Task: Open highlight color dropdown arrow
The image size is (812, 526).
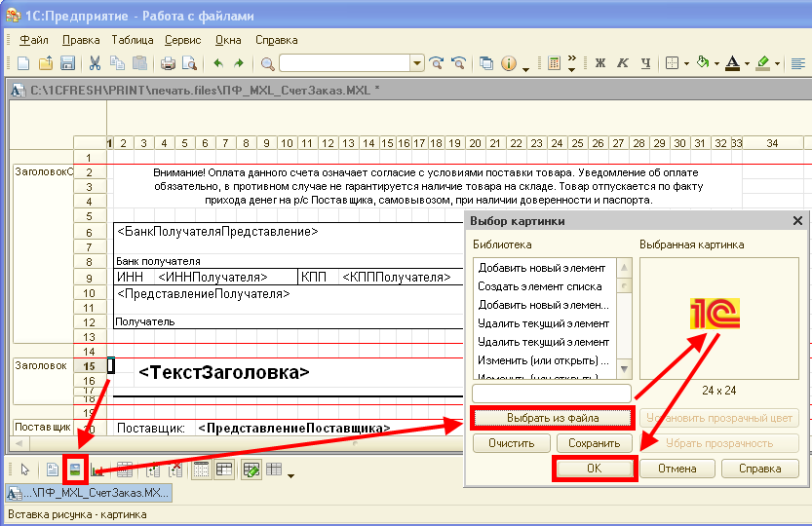Action: coord(778,63)
